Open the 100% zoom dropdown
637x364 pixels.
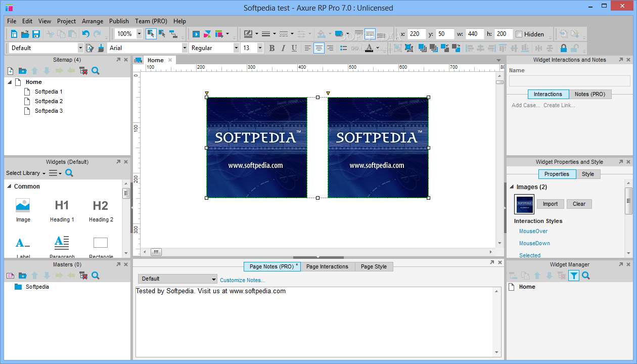(x=139, y=34)
